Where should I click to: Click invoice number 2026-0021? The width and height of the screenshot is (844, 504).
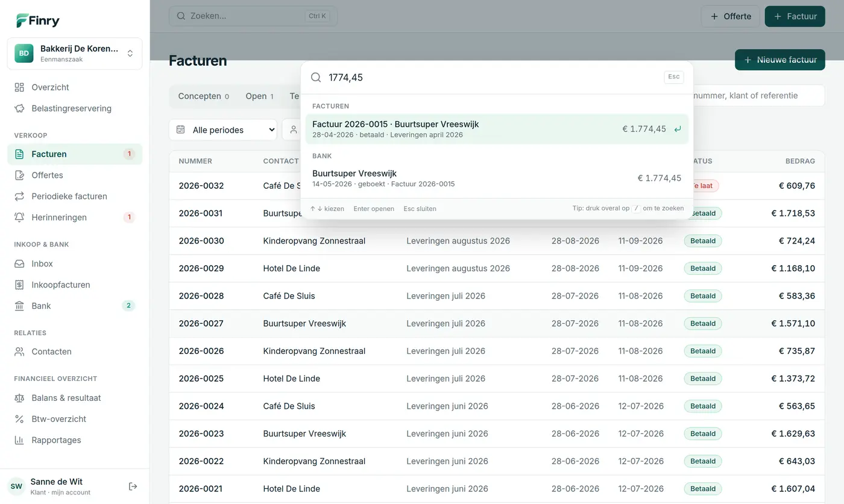coord(201,489)
